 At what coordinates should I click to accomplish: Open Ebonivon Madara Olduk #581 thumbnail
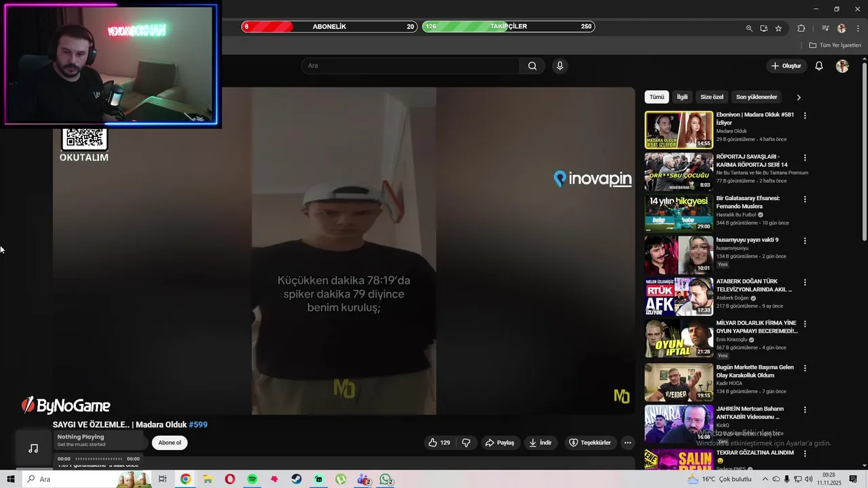point(679,129)
